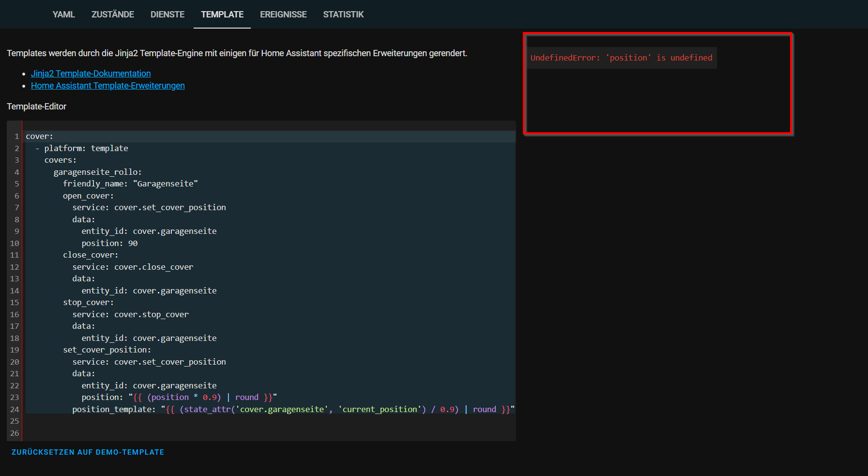Viewport: 868px width, 476px height.
Task: Switch to the YAML tab
Action: (63, 15)
